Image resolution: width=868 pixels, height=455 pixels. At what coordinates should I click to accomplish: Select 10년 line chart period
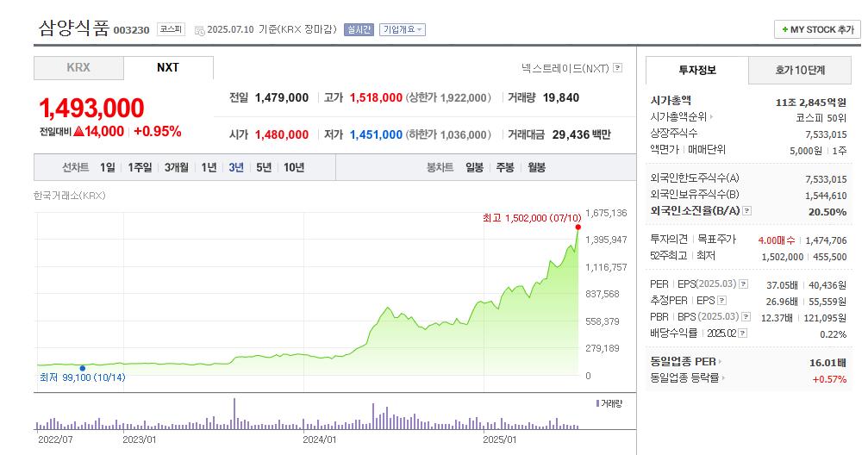click(x=294, y=167)
